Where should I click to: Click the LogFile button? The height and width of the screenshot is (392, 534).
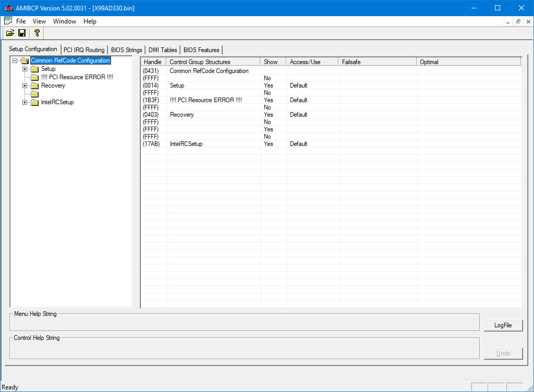point(503,325)
